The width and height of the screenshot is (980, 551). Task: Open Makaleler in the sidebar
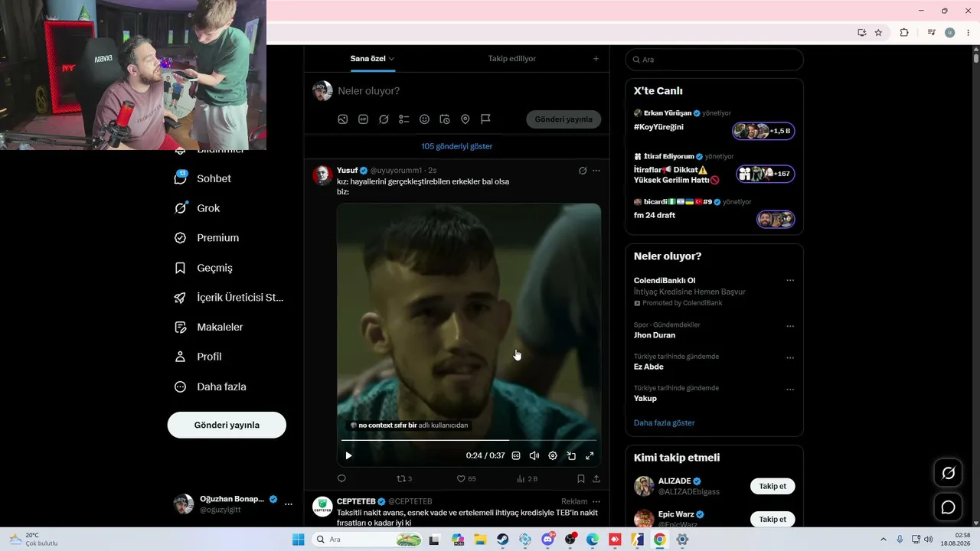208,327
